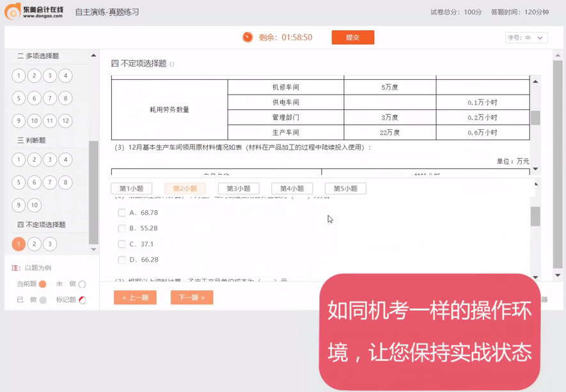Select question circle 12 under 多项选择题
566x392 pixels.
tap(65, 120)
